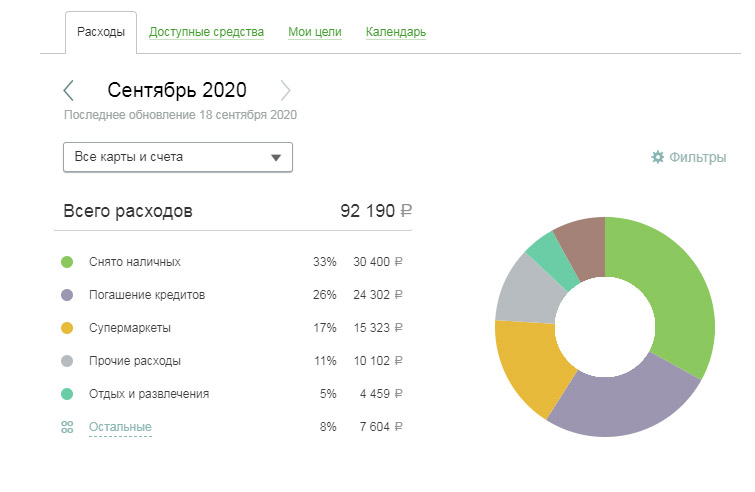Select the Супермаркеты category label
755x492 pixels.
[130, 328]
